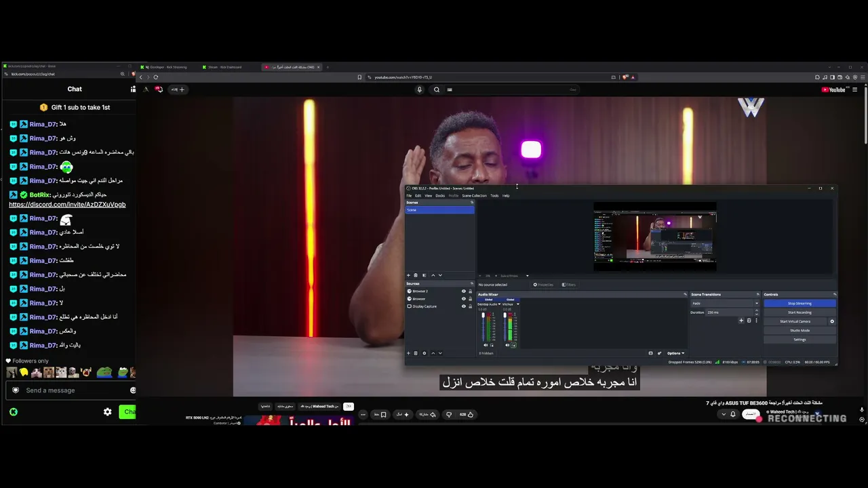Open the Docks menu in OBS

tap(440, 196)
